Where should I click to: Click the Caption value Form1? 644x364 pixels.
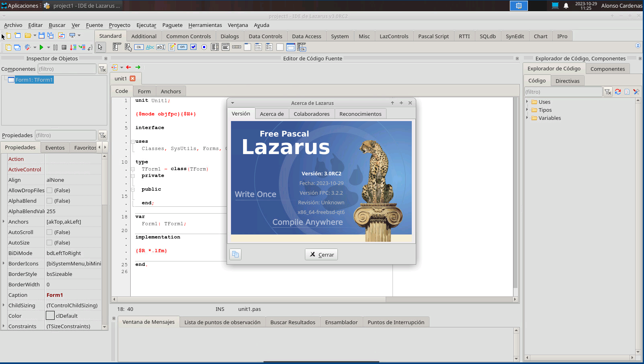(x=55, y=295)
